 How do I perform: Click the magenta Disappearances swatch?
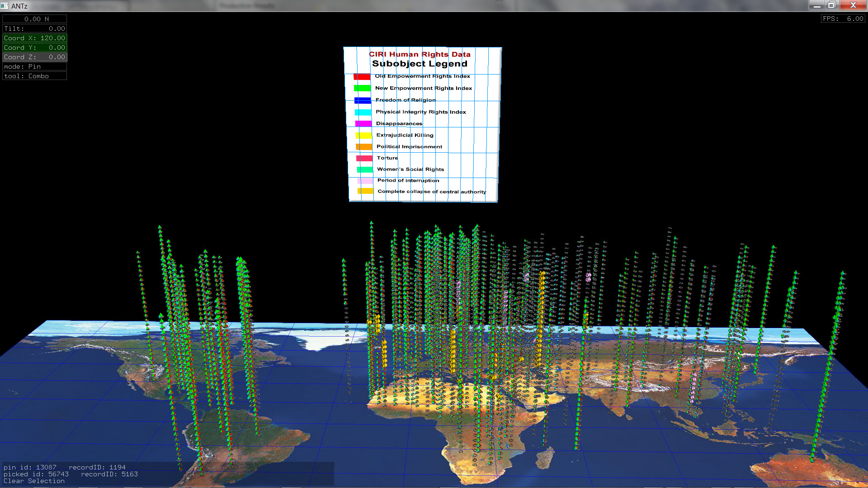[x=363, y=124]
